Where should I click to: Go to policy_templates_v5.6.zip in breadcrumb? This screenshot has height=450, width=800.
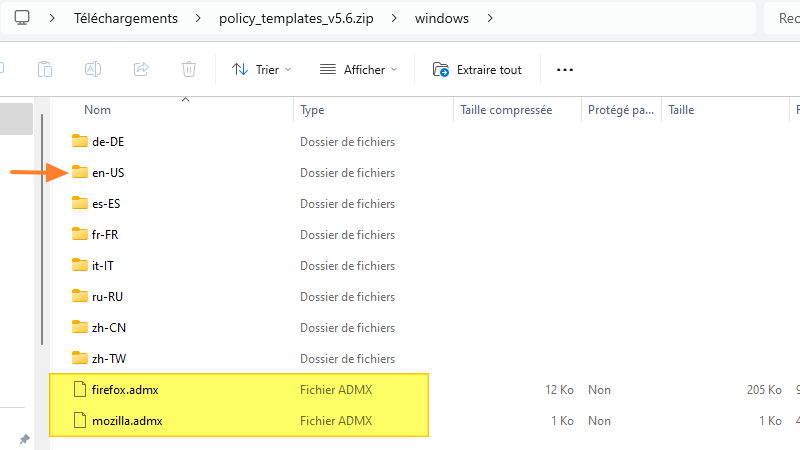(296, 18)
